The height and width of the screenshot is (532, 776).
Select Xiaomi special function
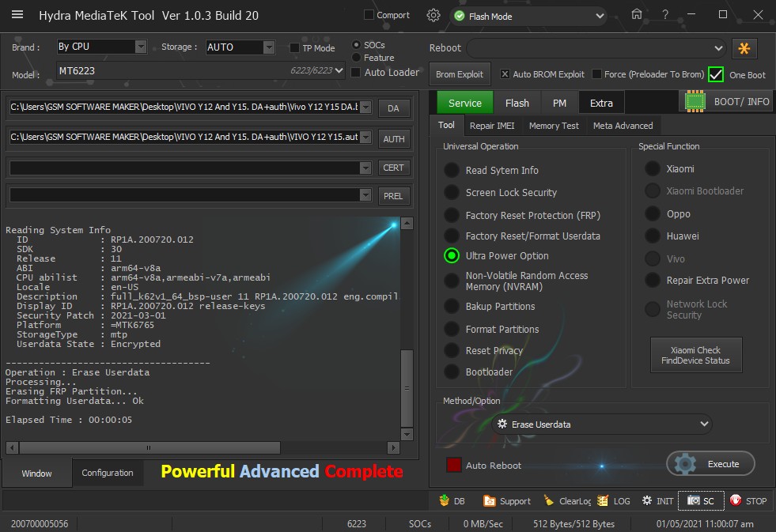653,168
